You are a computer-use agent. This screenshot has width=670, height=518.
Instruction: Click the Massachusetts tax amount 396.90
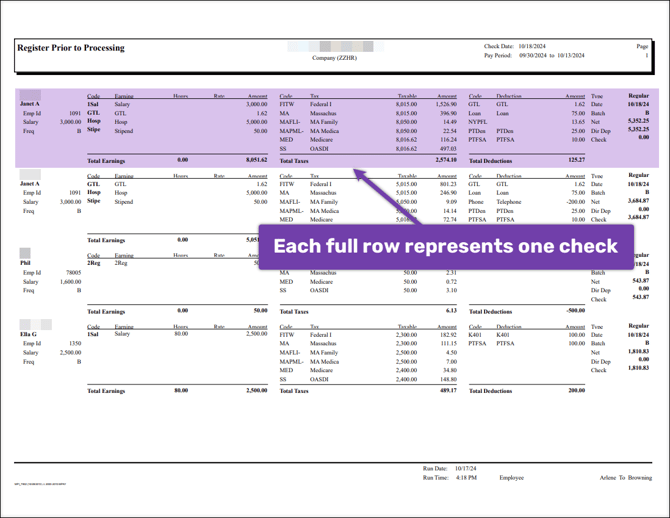click(449, 114)
